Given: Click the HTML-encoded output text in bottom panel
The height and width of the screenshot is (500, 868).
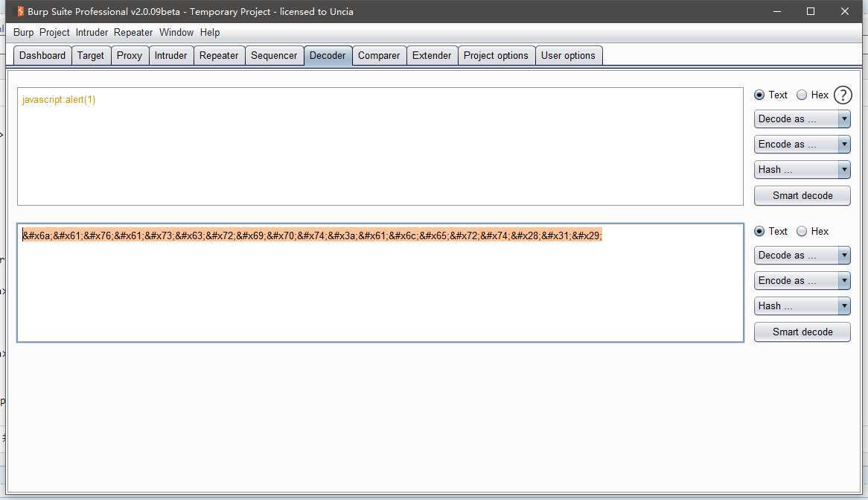Looking at the screenshot, I should pos(312,235).
